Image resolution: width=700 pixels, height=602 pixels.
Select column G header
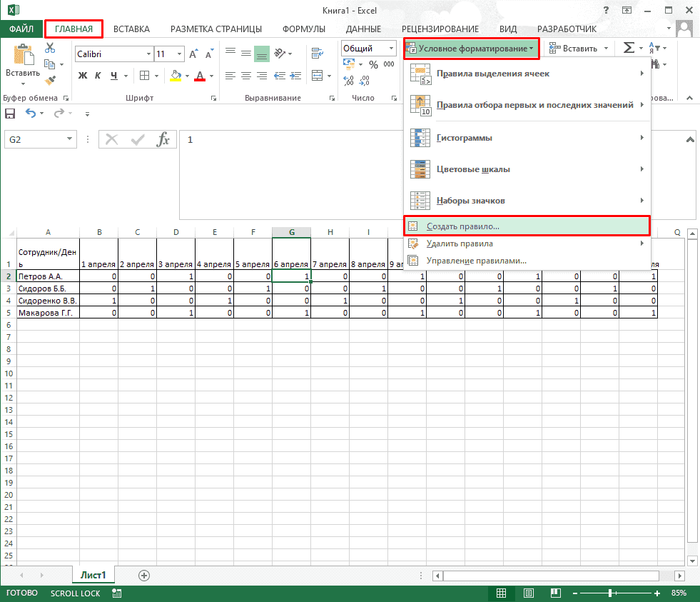pyautogui.click(x=292, y=232)
